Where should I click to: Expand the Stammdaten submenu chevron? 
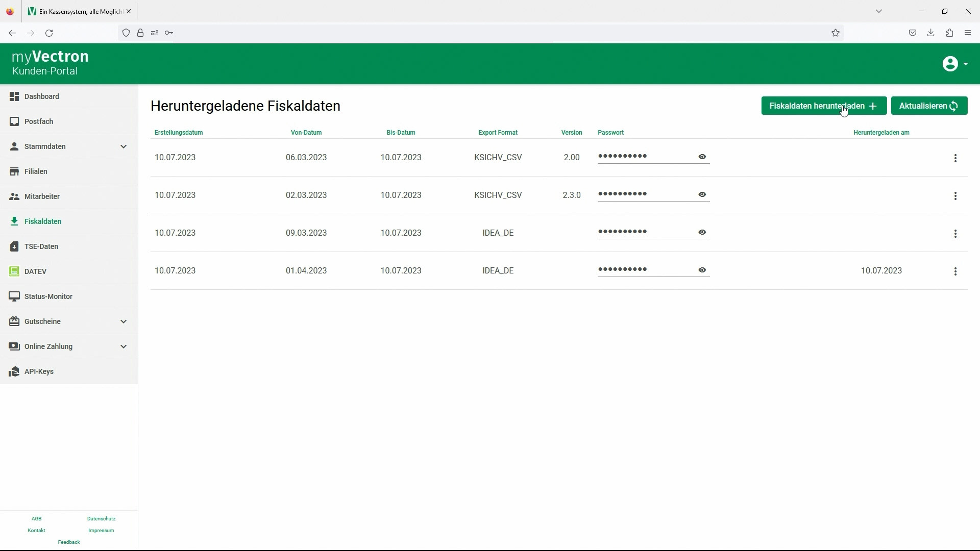coord(124,146)
